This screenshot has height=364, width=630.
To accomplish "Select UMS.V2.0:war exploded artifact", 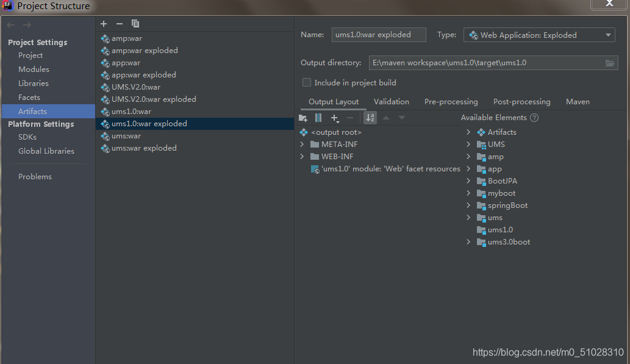I will coord(195,99).
